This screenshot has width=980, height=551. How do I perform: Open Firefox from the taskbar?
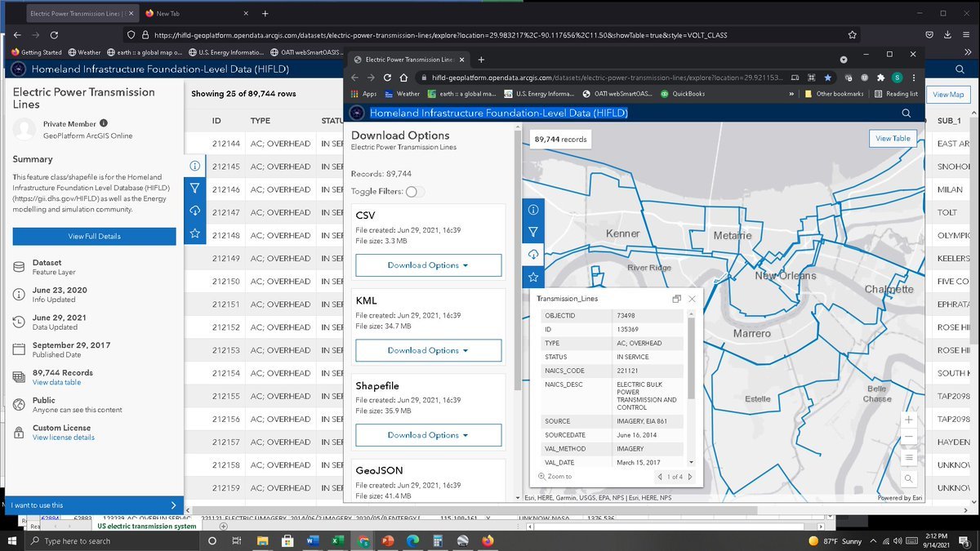click(x=488, y=540)
